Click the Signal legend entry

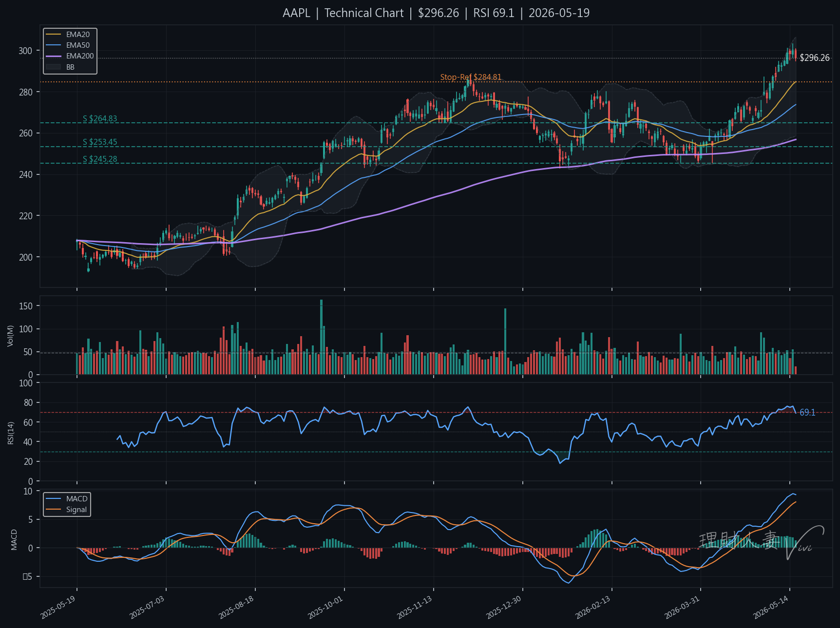tap(66, 510)
